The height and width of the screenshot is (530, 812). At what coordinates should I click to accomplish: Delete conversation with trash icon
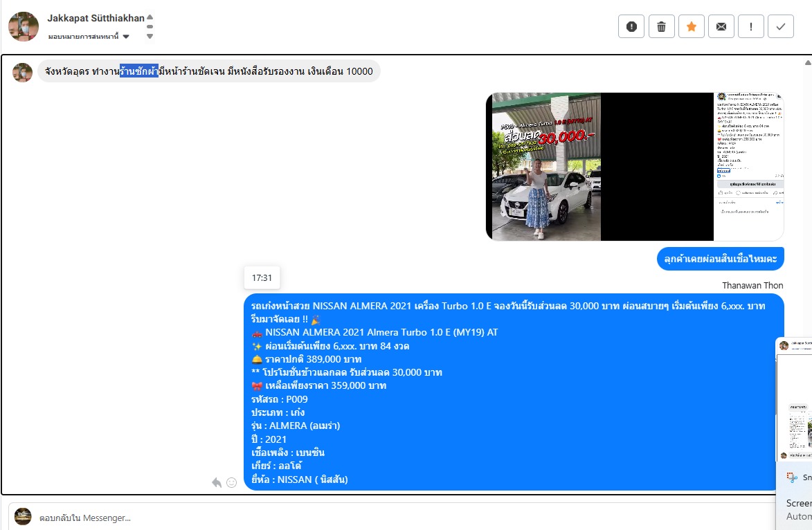click(x=661, y=27)
